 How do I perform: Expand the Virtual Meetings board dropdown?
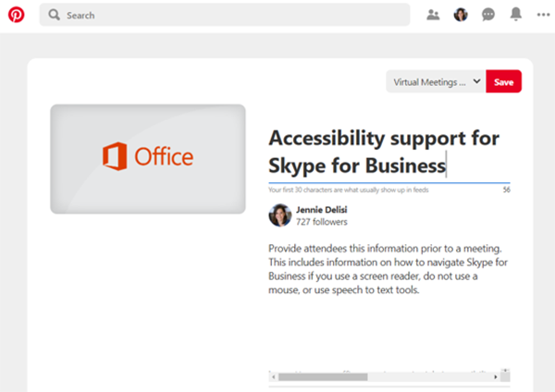(436, 81)
